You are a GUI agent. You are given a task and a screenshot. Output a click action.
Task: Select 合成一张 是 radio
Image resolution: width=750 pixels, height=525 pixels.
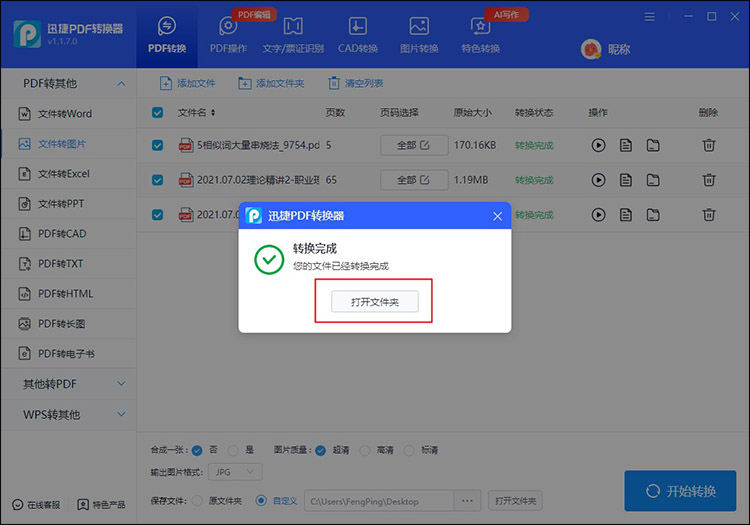click(x=233, y=450)
